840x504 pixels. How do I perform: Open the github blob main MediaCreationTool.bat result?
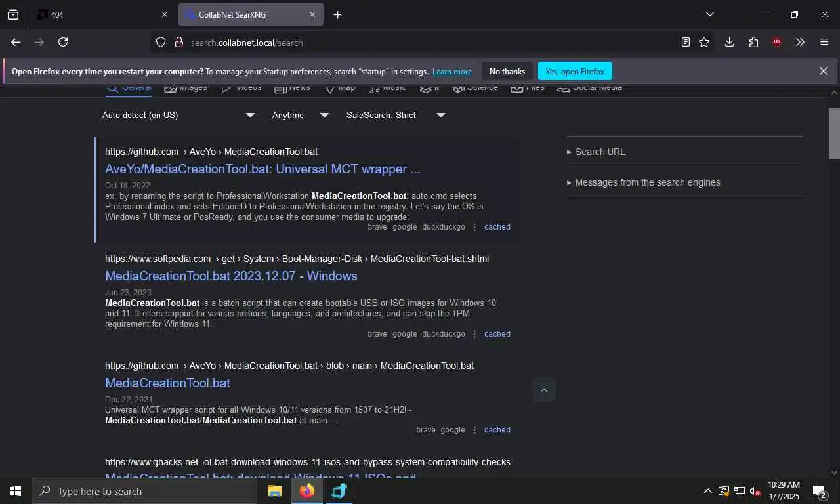coord(167,383)
